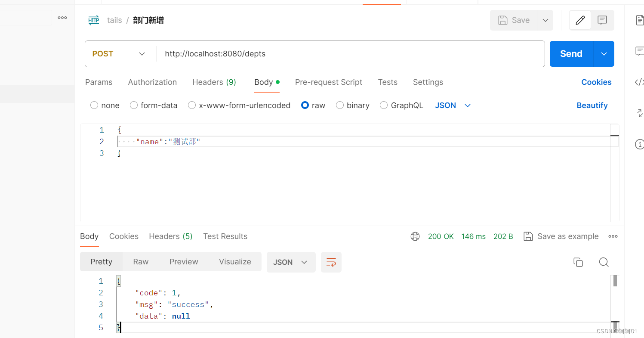Viewport: 644px width, 338px height.
Task: Click the "code": 1 response line
Action: pyautogui.click(x=158, y=293)
